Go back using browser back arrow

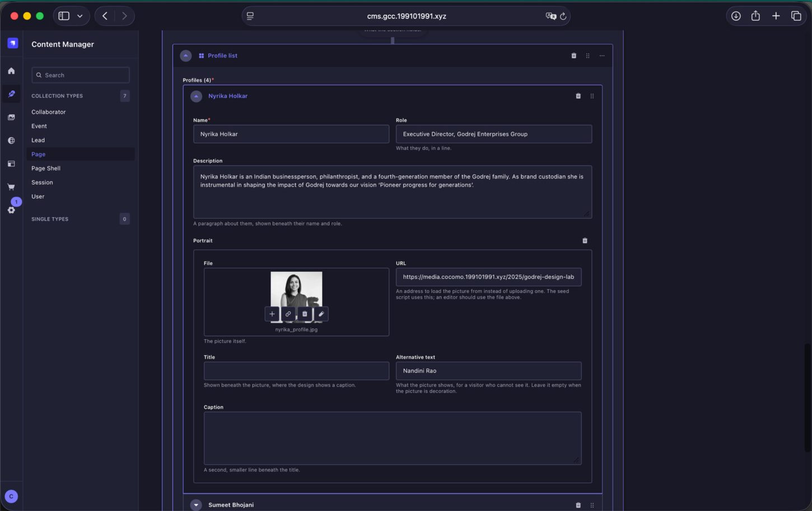click(105, 16)
